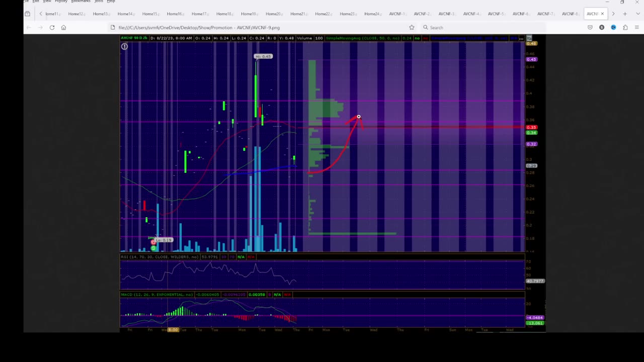Reload the current page
Screen dimensions: 644x362
pyautogui.click(x=52, y=28)
